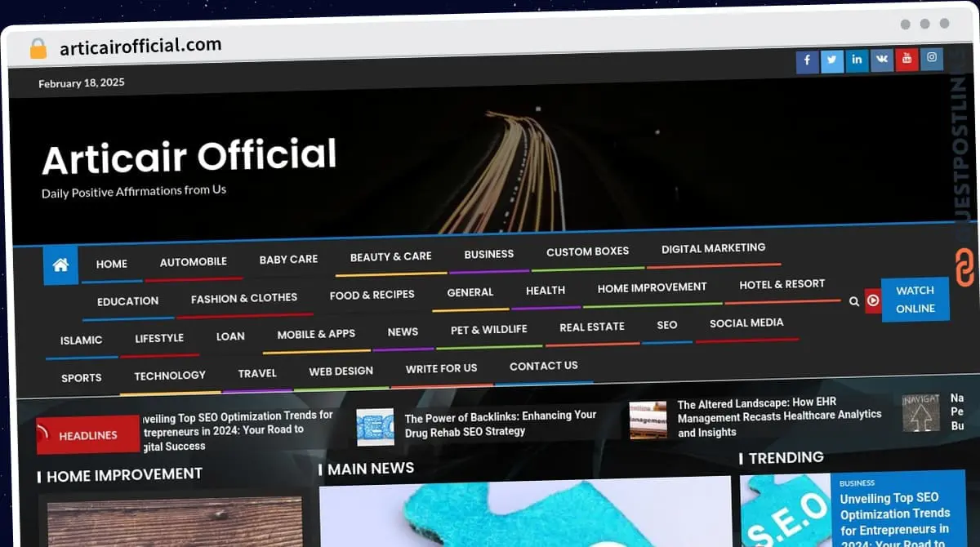Screen dimensions: 980x547
Task: Select the Lifestyle category
Action: coord(159,338)
